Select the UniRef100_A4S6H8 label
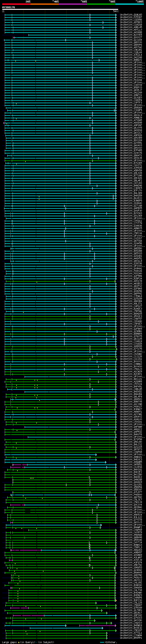The image size is (146, 644). click(131, 32)
